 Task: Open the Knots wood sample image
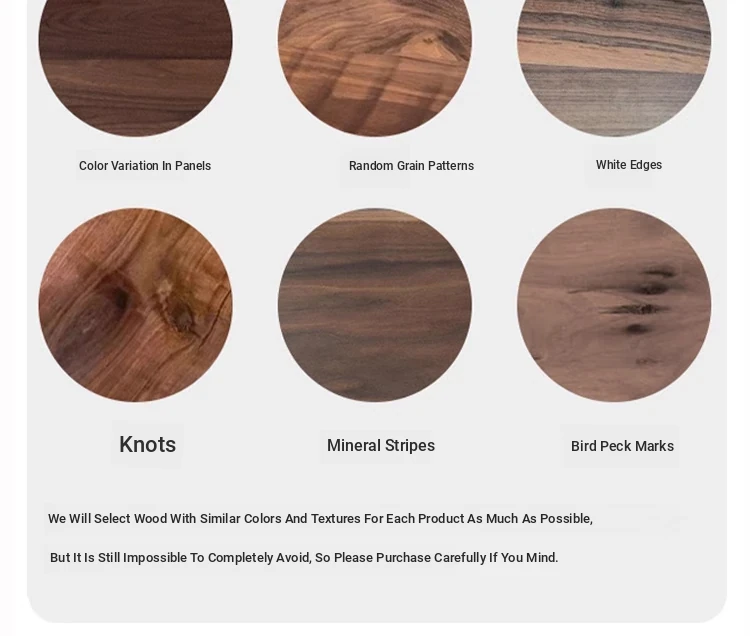pos(135,305)
